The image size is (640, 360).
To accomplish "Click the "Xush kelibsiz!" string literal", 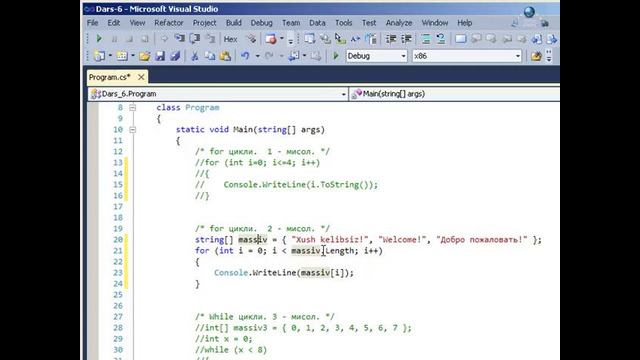I will [330, 240].
